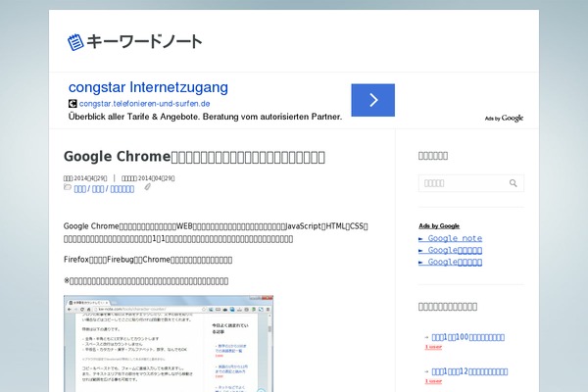This screenshot has width=588, height=392.
Task: Click the paragraph starting with Firefox
Action: tap(148, 260)
